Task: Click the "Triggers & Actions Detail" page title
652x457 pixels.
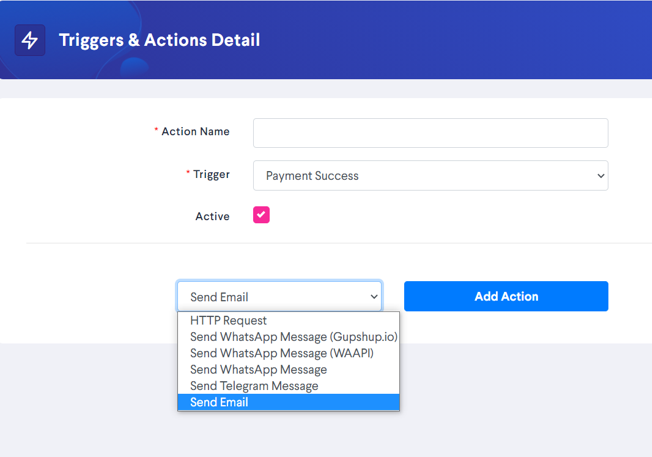Action: click(x=160, y=40)
